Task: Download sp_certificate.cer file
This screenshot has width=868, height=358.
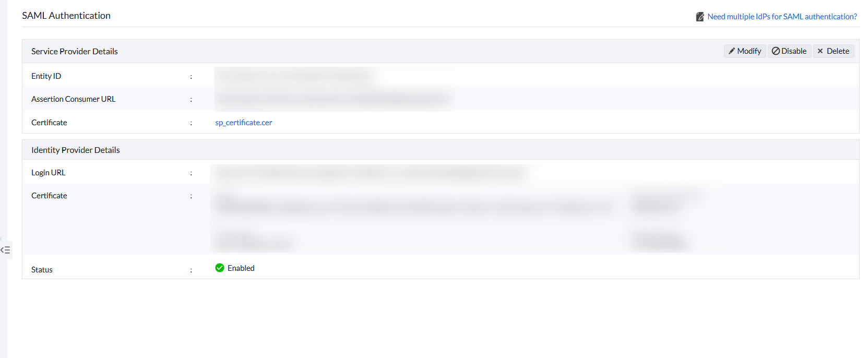Action: (244, 123)
